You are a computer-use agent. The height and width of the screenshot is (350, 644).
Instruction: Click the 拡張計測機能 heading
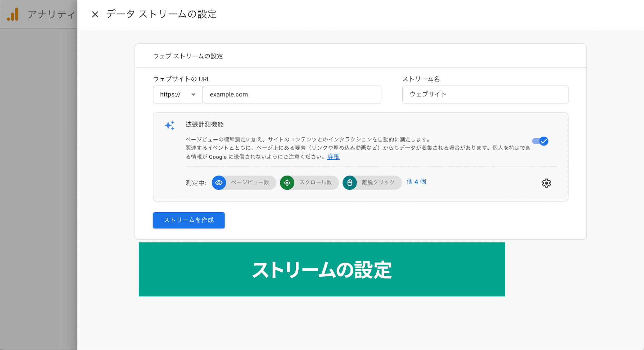205,125
